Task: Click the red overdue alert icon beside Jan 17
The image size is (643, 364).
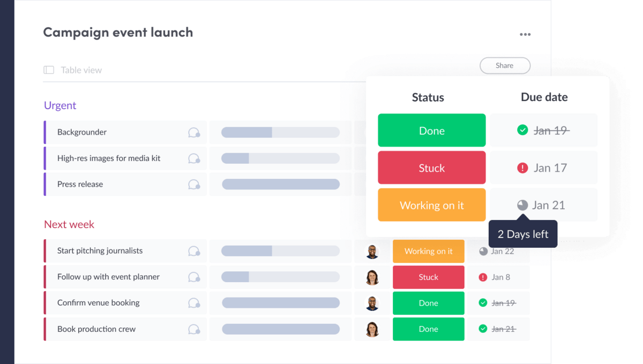Action: coord(522,168)
